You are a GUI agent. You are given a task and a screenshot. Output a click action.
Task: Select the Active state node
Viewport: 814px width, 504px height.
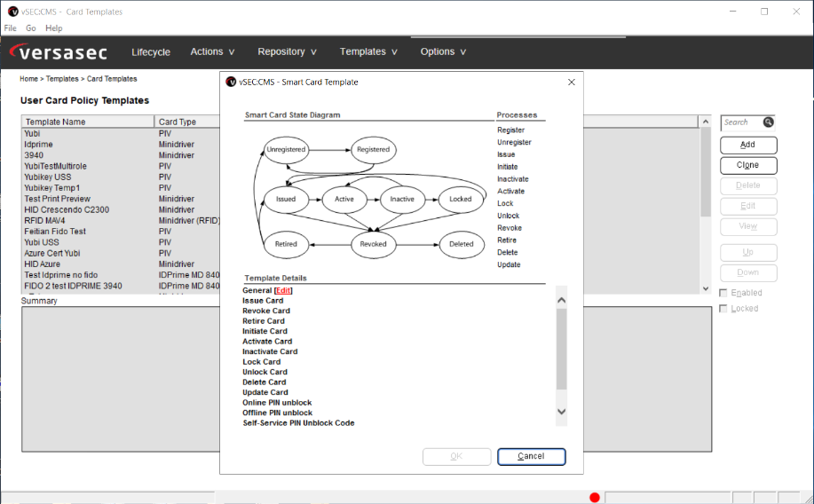[x=344, y=199]
